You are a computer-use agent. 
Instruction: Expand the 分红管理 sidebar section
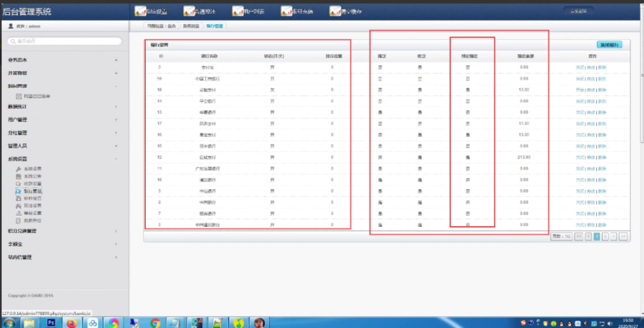(116, 133)
